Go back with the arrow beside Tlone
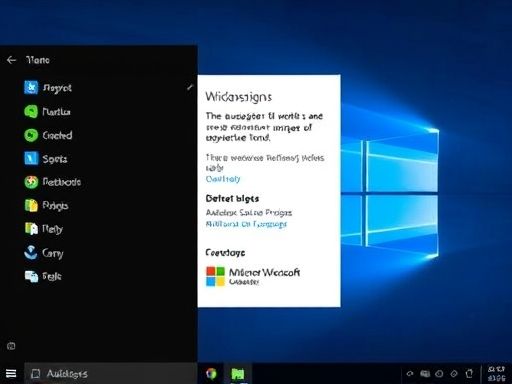Viewport: 512px width, 384px height. click(11, 60)
